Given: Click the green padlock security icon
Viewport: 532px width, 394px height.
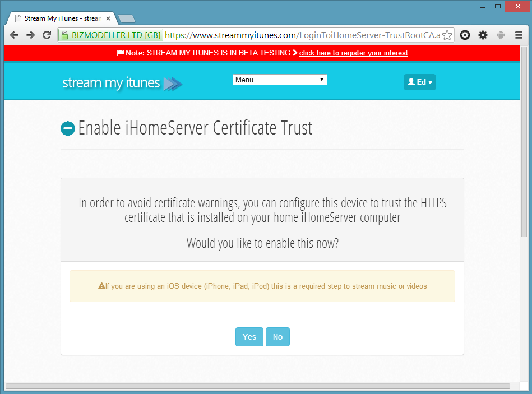Looking at the screenshot, I should 64,35.
